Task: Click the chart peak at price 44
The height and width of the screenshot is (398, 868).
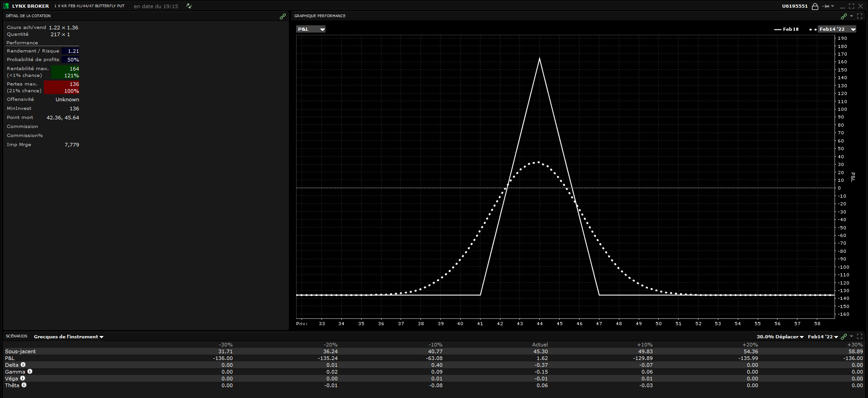Action: 539,58
